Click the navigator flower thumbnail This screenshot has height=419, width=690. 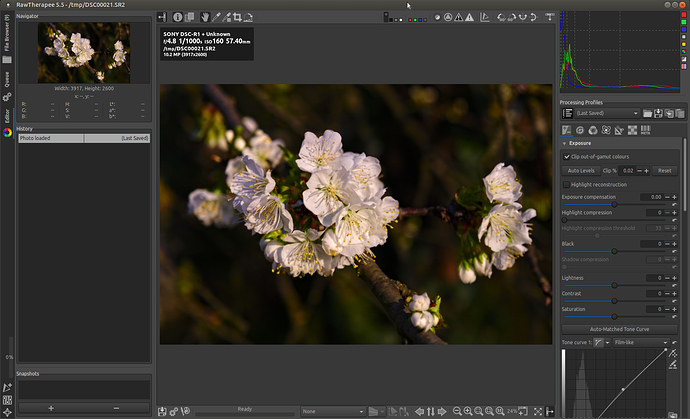(x=83, y=53)
